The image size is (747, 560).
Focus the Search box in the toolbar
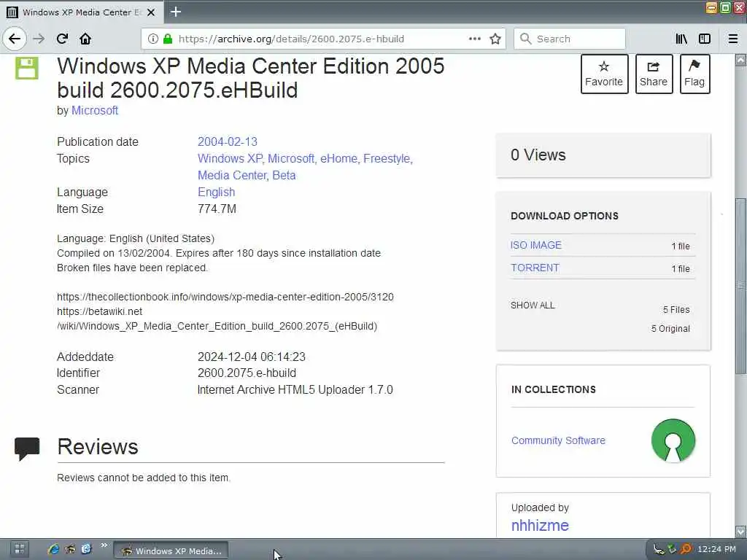click(x=569, y=39)
